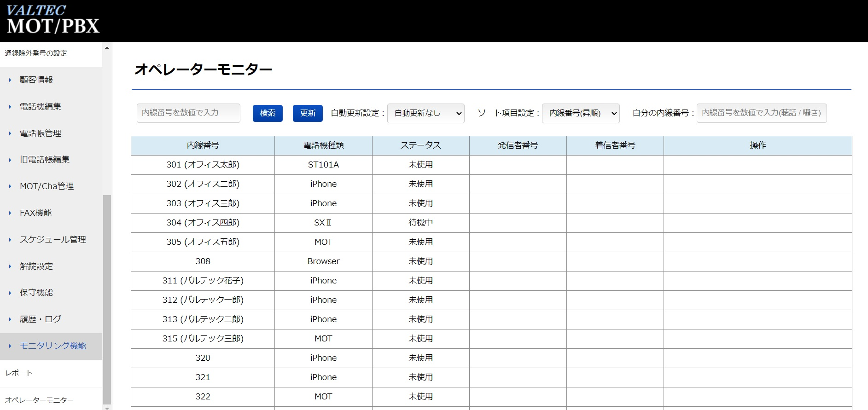This screenshot has width=868, height=410.
Task: Open the ソート項目設定 dropdown
Action: (580, 113)
